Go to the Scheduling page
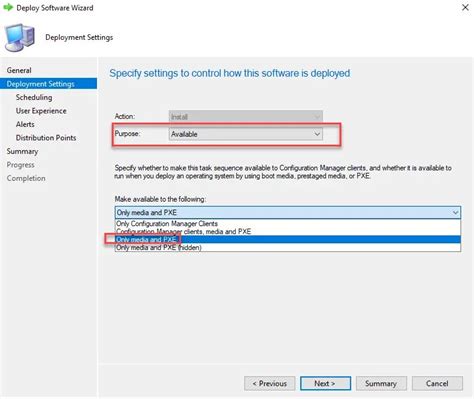The image size is (474, 399). click(x=34, y=97)
